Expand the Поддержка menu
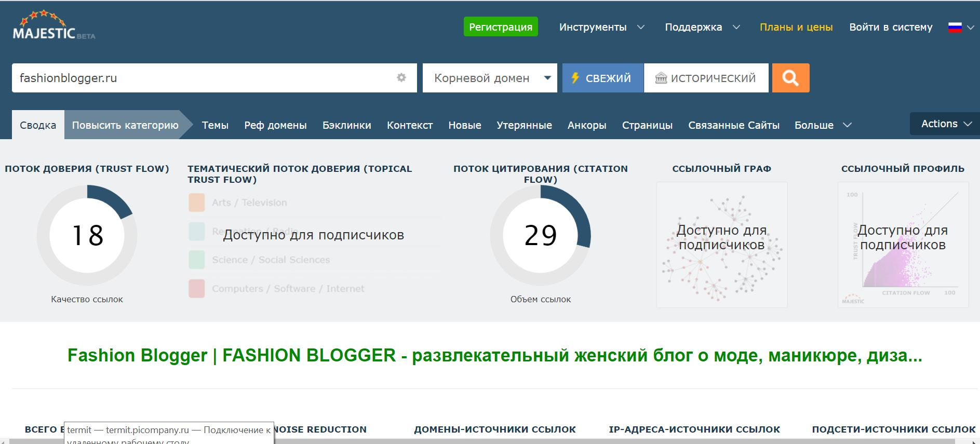Screen dimensions: 980x444 click(x=703, y=27)
